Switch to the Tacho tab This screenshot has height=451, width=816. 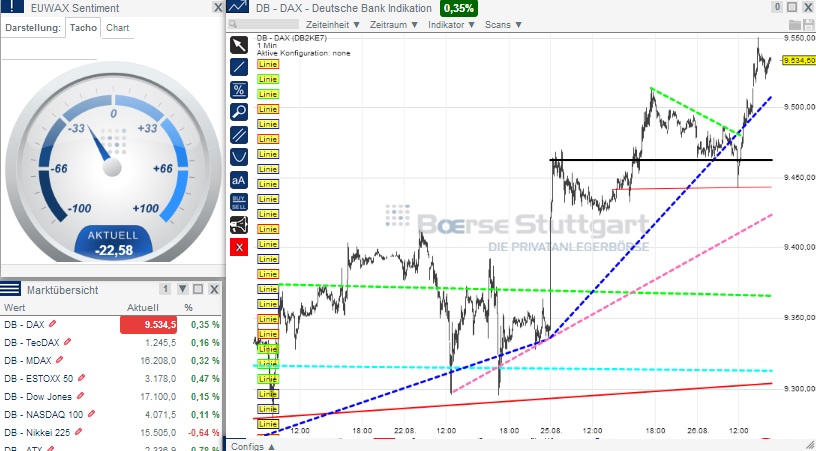click(83, 28)
